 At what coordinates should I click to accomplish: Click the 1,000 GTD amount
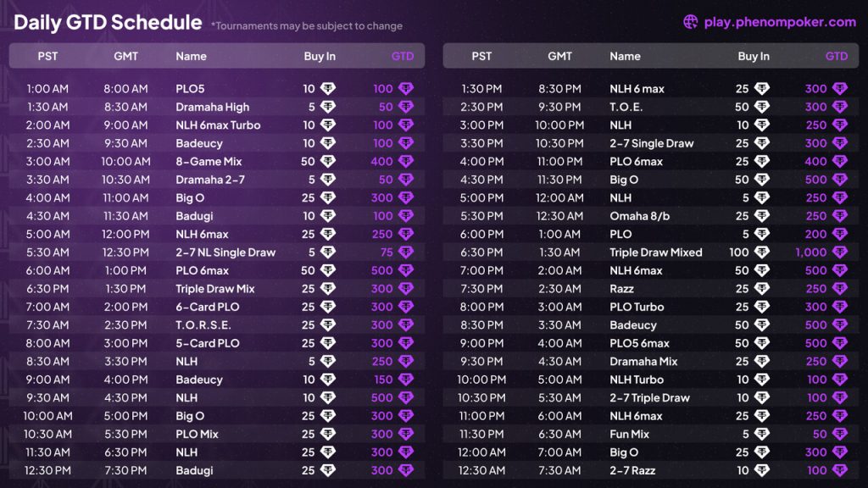pos(810,252)
